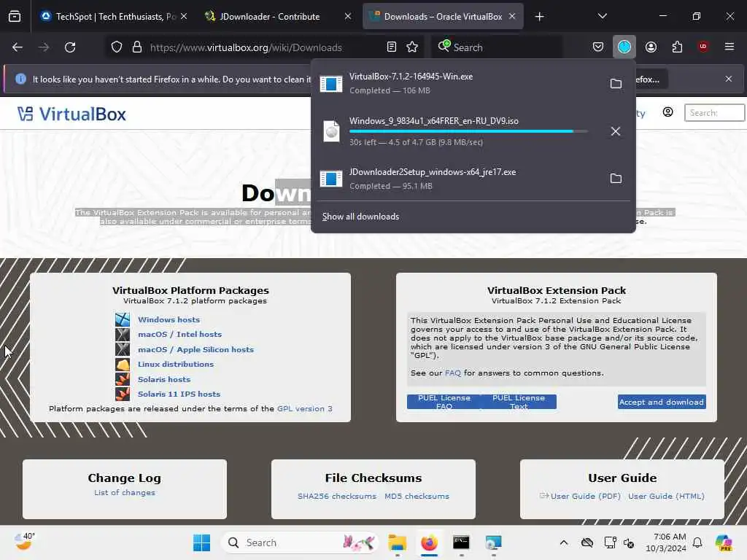Viewport: 747px width, 560px height.
Task: Show site security padlock info
Action: click(137, 47)
